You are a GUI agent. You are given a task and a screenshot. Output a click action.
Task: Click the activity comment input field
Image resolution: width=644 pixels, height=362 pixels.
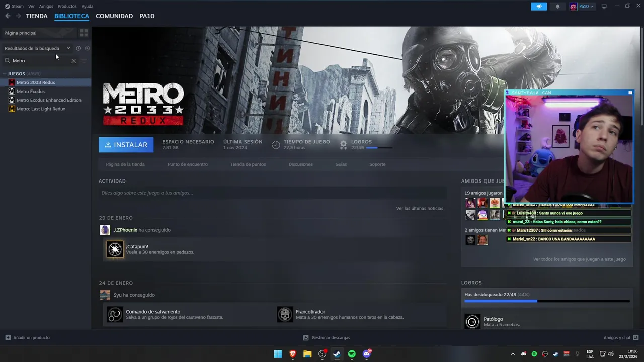pos(273,193)
